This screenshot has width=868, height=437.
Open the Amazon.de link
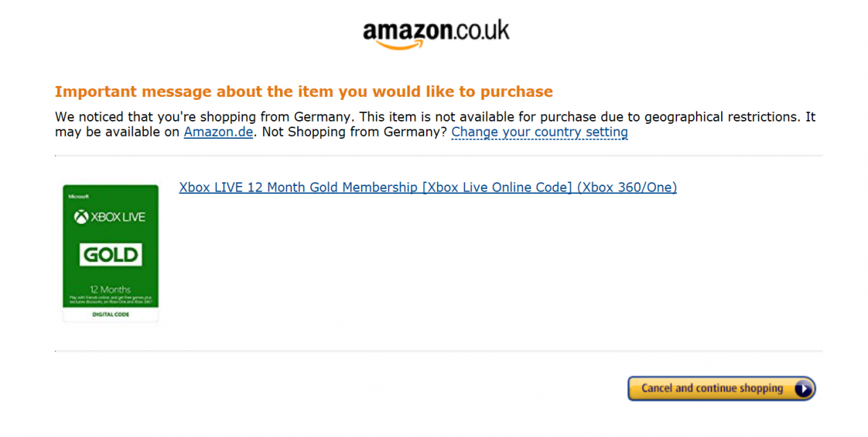pyautogui.click(x=218, y=132)
